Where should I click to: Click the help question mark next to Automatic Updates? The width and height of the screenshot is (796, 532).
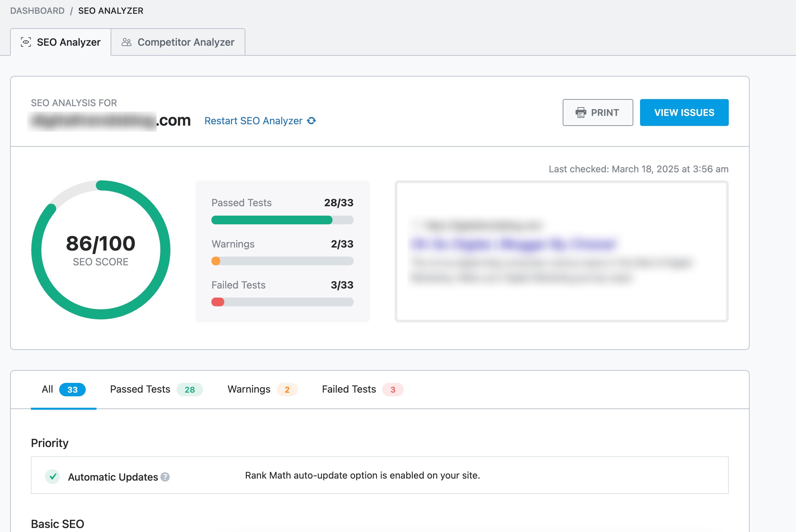point(165,477)
